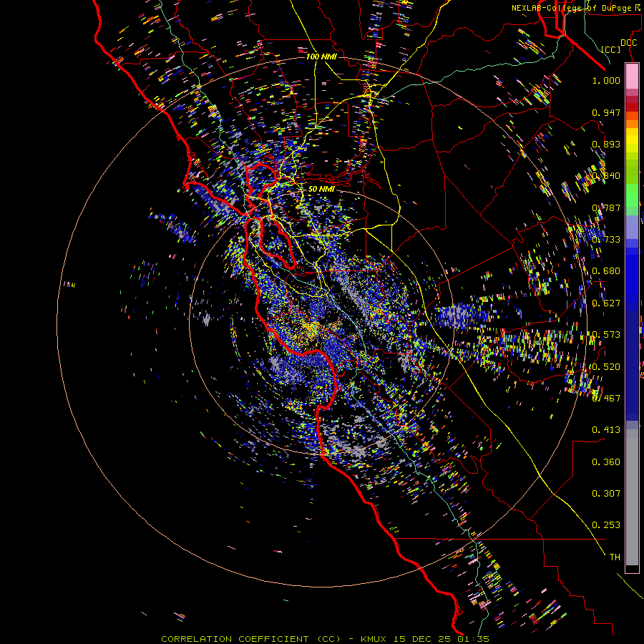Select the 0.947 scale value
Image resolution: width=644 pixels, height=644 pixels.
606,112
